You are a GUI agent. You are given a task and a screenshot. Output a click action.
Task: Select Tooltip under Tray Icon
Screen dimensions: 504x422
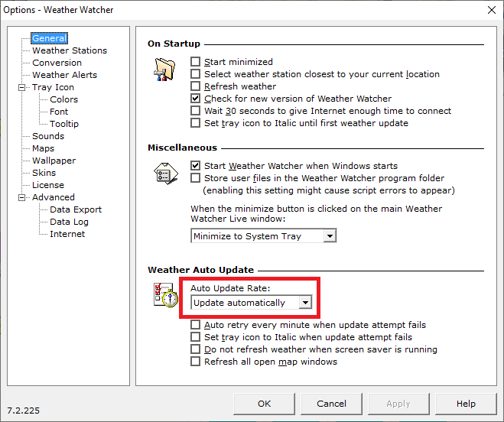[64, 124]
